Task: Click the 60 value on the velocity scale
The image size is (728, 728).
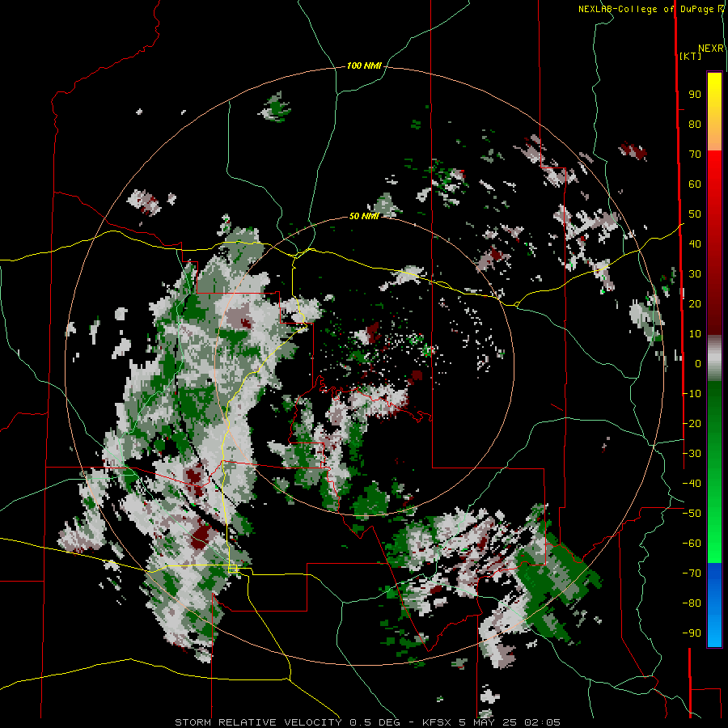Action: tap(695, 184)
